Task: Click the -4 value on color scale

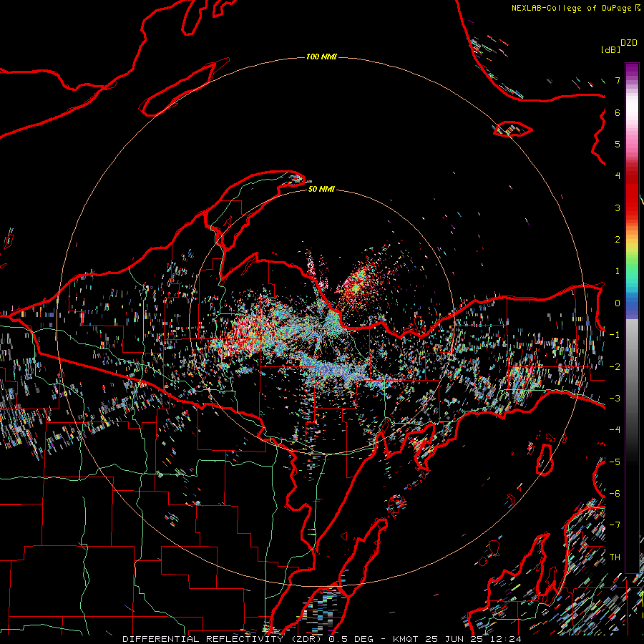Action: click(615, 430)
